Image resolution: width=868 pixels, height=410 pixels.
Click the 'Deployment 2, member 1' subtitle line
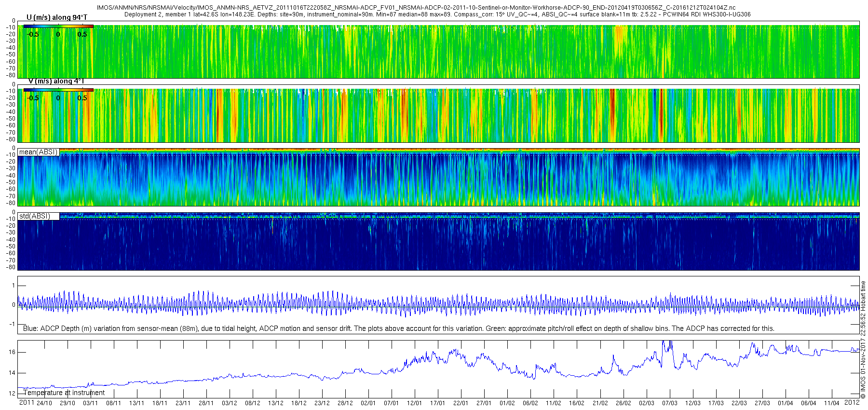click(x=437, y=14)
